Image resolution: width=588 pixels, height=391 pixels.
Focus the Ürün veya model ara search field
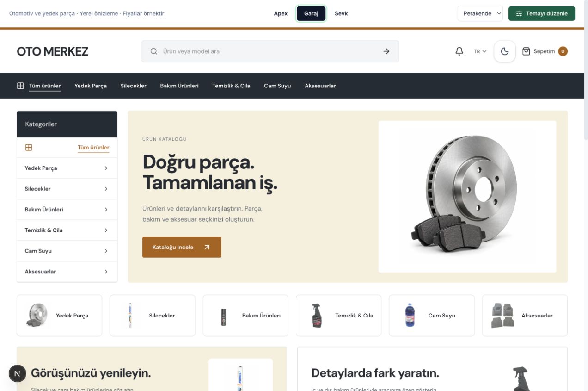pos(270,51)
